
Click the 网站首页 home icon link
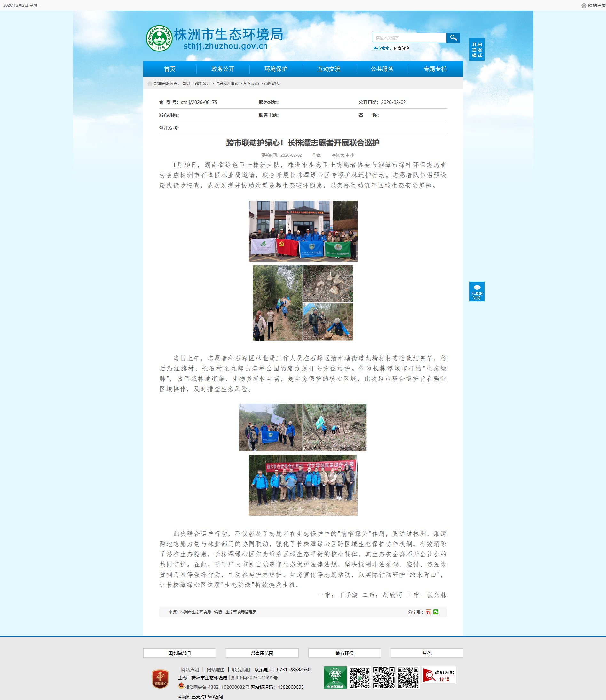593,5
